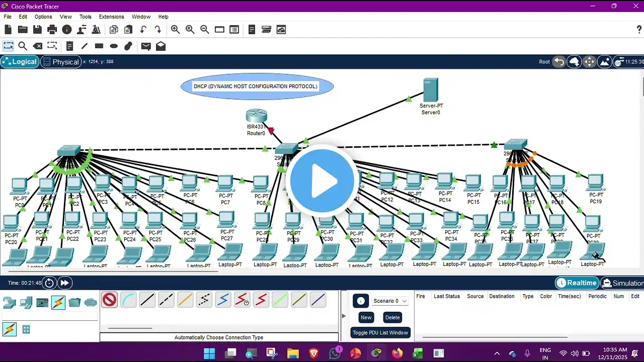This screenshot has width=644, height=362.
Task: Click the Fast Forward Time button
Action: click(65, 283)
